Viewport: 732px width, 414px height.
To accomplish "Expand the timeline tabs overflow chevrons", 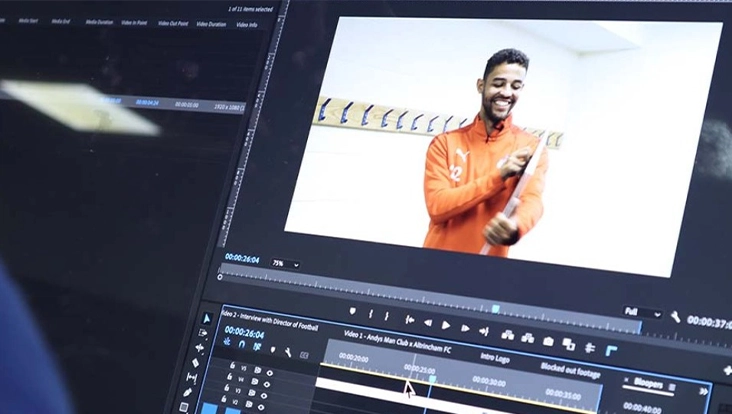I will pos(704,392).
